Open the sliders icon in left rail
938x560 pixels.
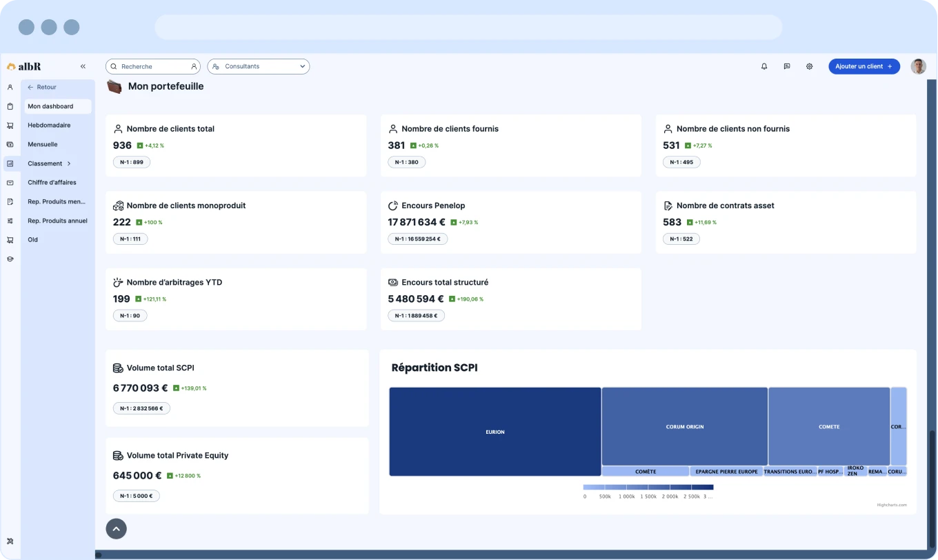click(10, 221)
